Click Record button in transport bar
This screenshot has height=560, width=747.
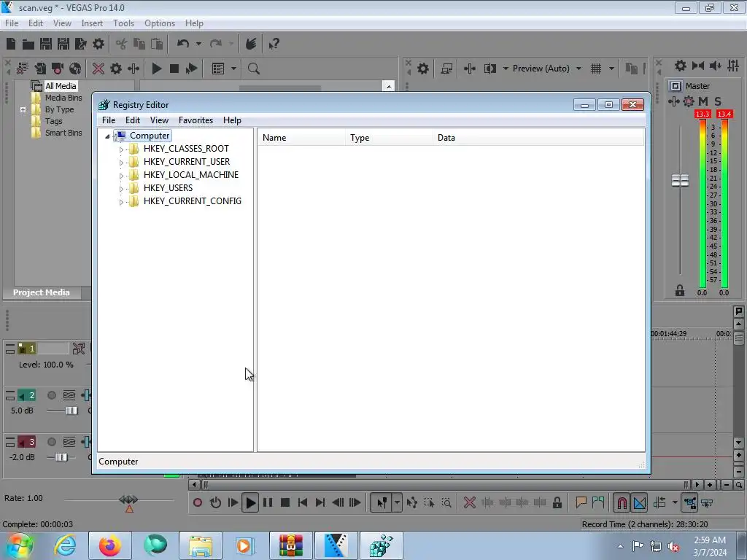(198, 502)
